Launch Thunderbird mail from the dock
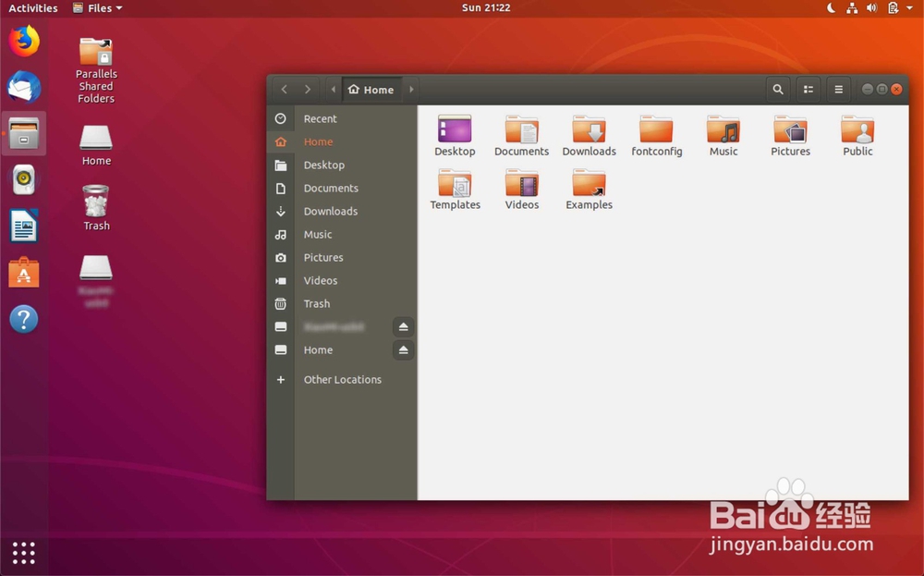The width and height of the screenshot is (924, 576). (x=23, y=86)
